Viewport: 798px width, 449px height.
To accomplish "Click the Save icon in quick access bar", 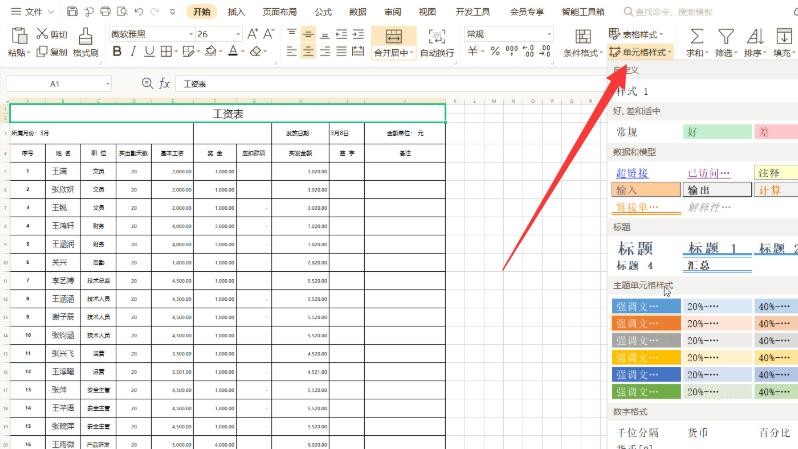I will [73, 12].
